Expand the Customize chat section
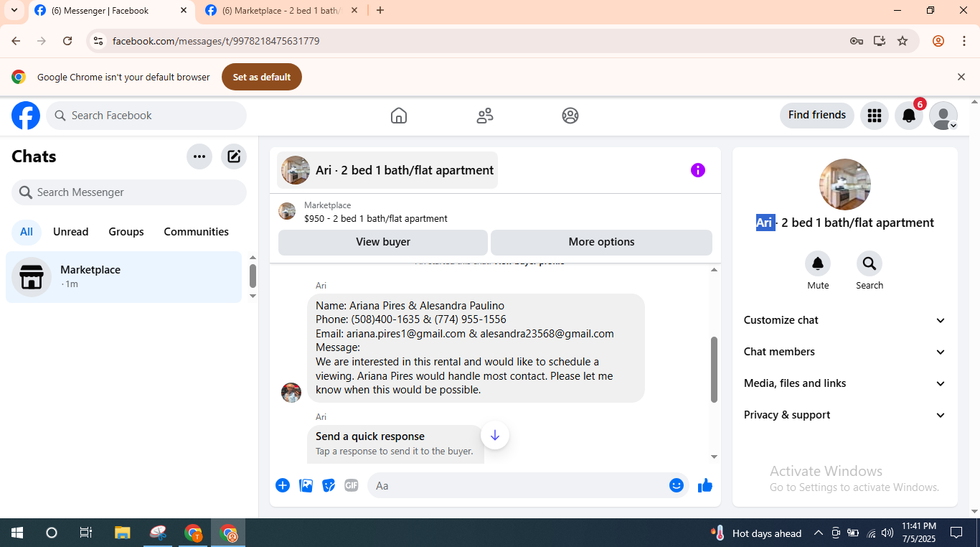The width and height of the screenshot is (980, 547). [x=845, y=320]
